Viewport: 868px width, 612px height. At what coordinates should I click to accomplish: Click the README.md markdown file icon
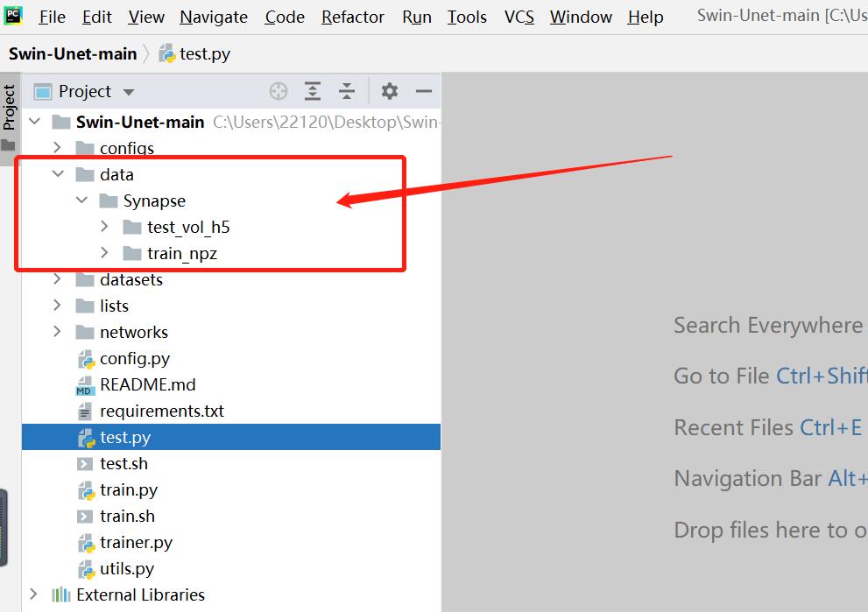(x=84, y=385)
